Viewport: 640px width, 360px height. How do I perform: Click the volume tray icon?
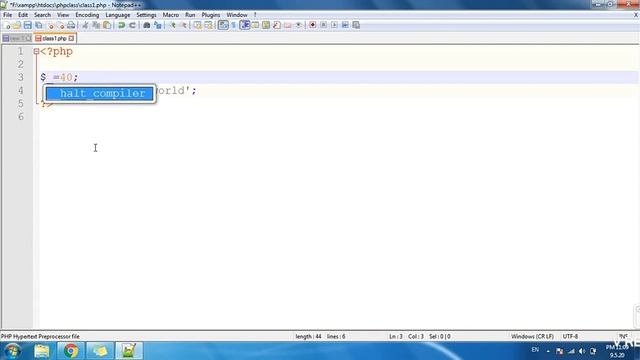pos(582,351)
